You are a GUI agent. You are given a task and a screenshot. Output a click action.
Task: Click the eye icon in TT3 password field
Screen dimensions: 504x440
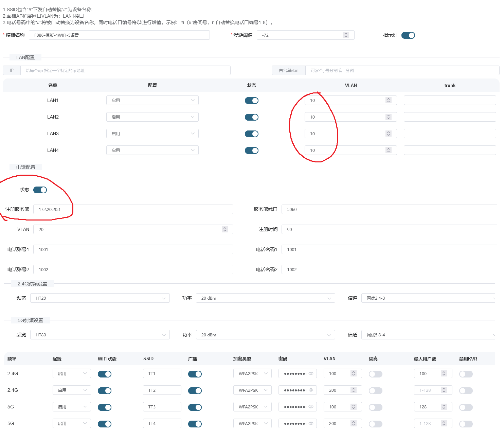311,407
